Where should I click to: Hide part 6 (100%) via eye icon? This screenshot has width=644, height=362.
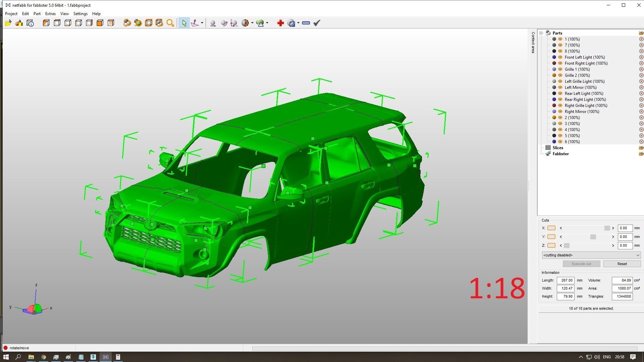coord(560,142)
